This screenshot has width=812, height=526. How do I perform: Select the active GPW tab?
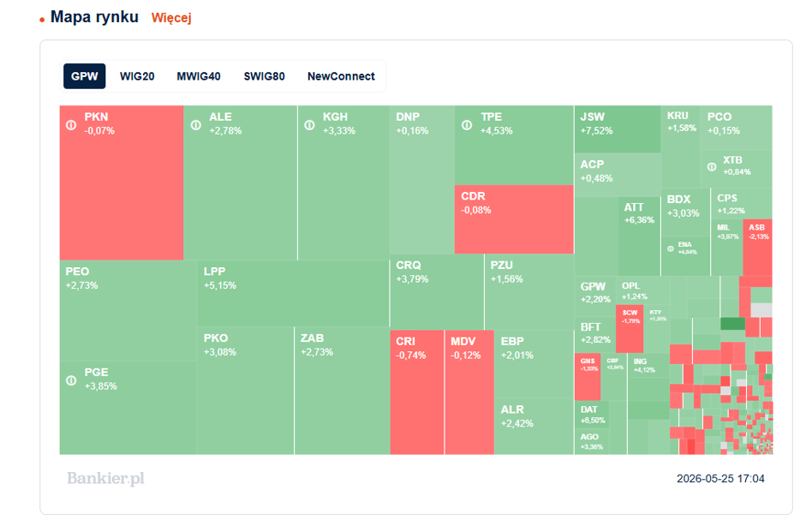click(85, 76)
